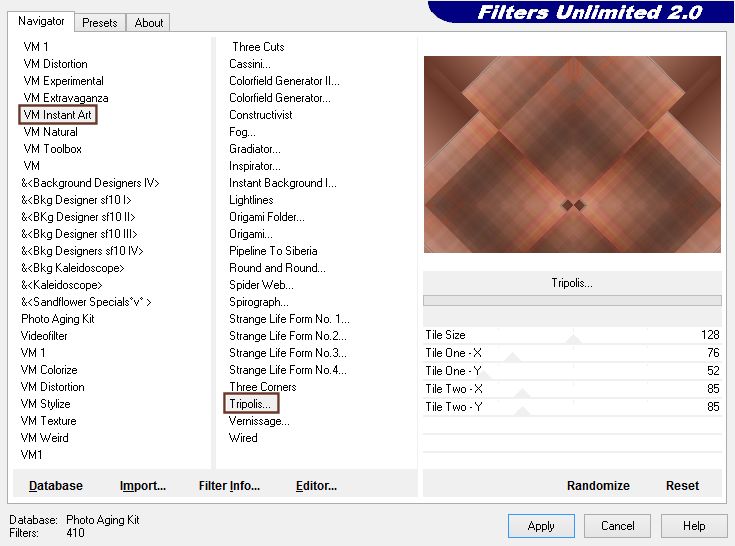Viewport: 735px width, 546px height.
Task: Select VM Natural category
Action: 50,132
